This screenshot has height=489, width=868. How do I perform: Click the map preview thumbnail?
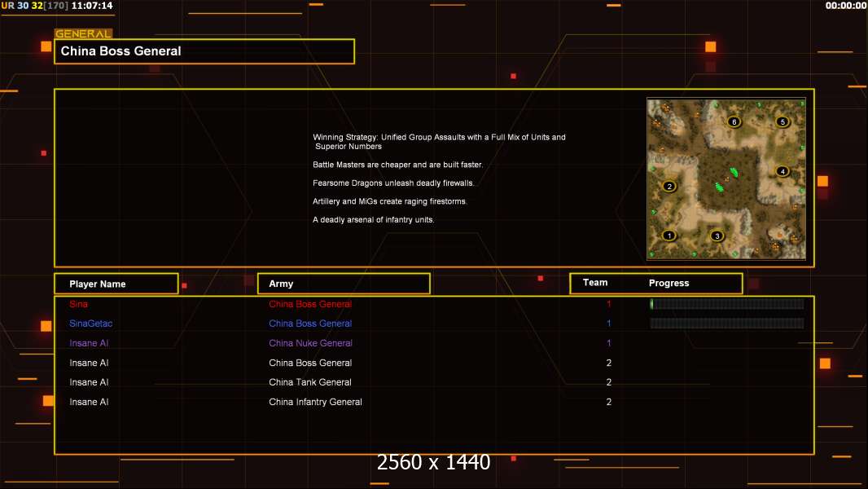pyautogui.click(x=726, y=178)
